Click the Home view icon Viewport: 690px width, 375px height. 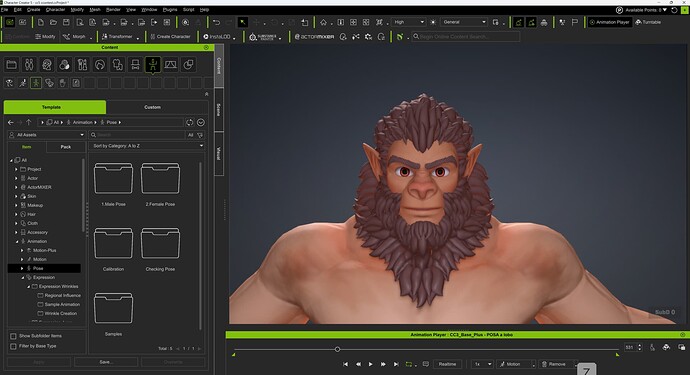coord(323,22)
